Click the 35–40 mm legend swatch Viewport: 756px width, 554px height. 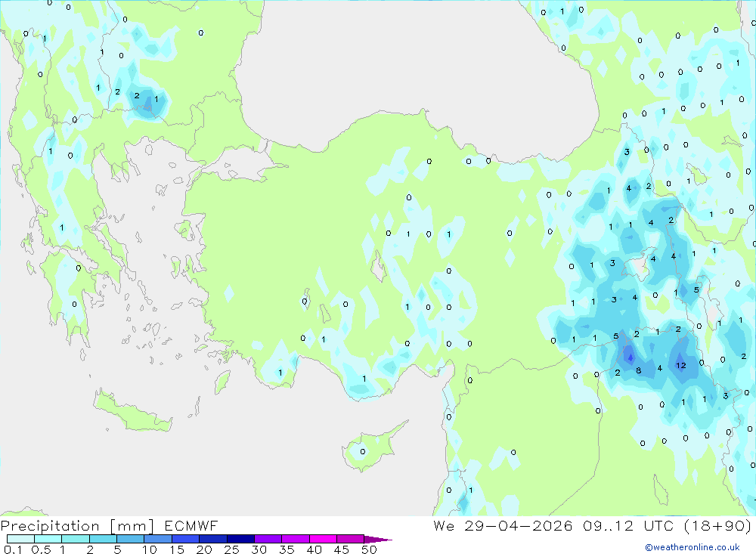point(296,539)
